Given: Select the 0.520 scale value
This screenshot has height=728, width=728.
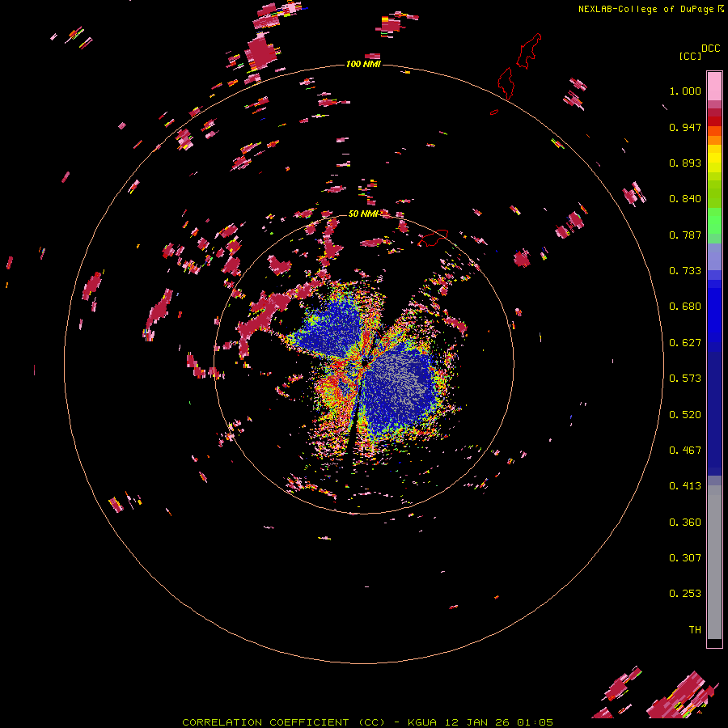Looking at the screenshot, I should click(685, 415).
